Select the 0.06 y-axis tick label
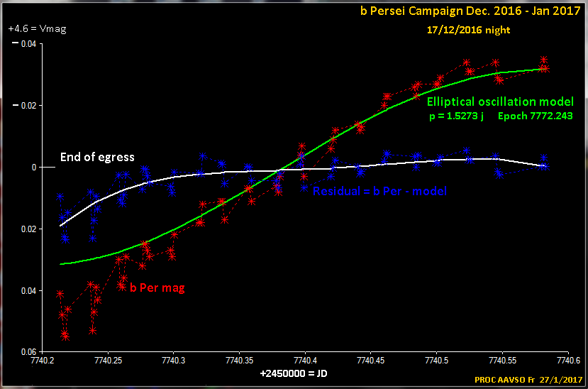This screenshot has height=389, width=588. 28,352
